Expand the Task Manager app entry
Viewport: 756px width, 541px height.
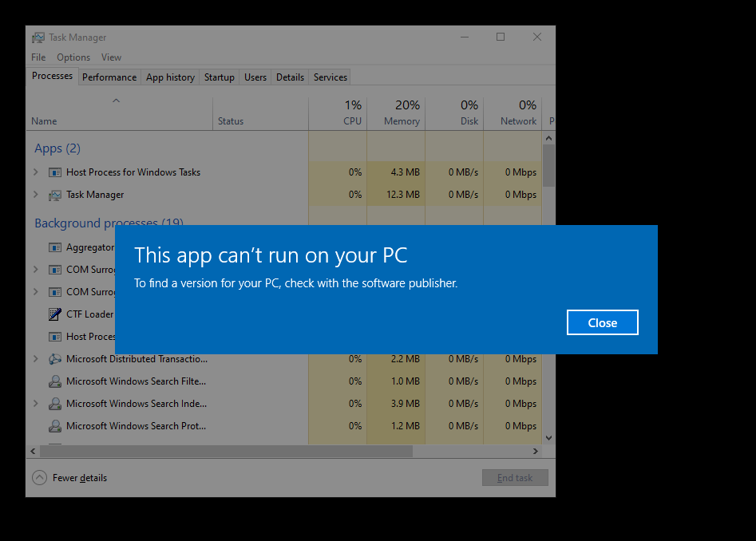tap(35, 195)
